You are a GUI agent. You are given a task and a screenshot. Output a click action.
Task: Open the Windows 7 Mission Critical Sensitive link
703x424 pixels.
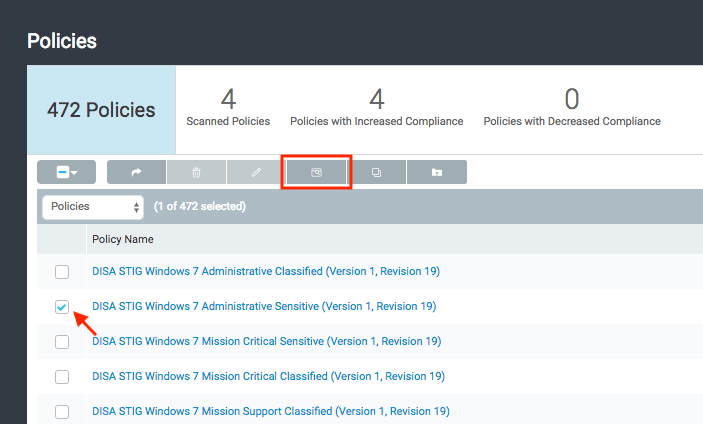pyautogui.click(x=266, y=341)
